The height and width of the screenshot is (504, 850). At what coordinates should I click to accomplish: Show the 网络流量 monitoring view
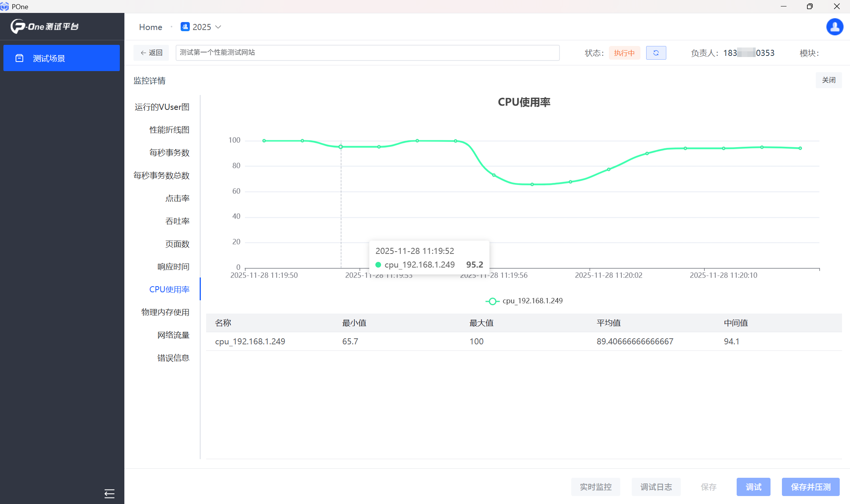tap(173, 335)
